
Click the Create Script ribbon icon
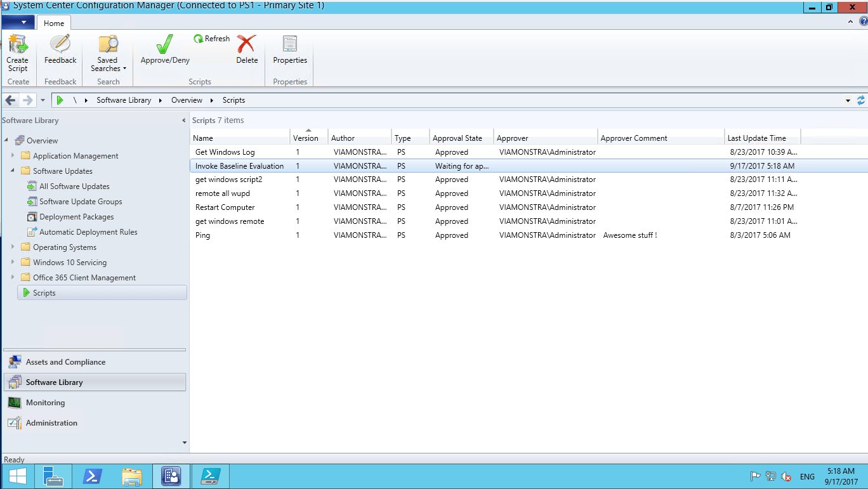click(x=18, y=54)
